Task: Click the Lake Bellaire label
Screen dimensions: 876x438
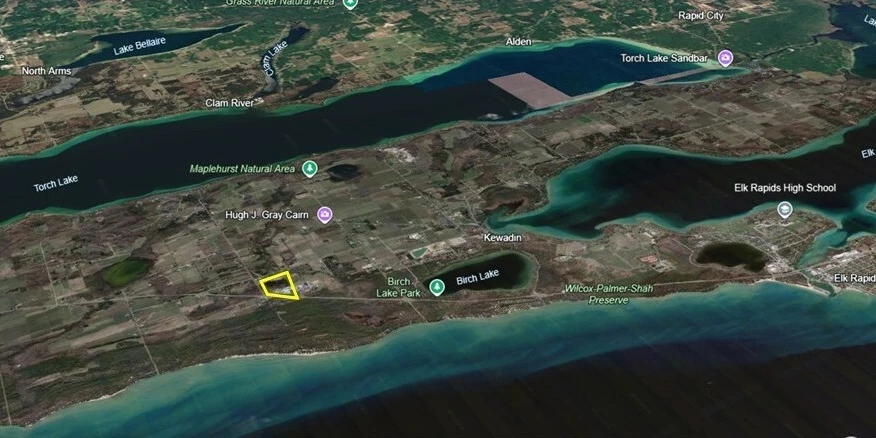Action: click(x=140, y=47)
